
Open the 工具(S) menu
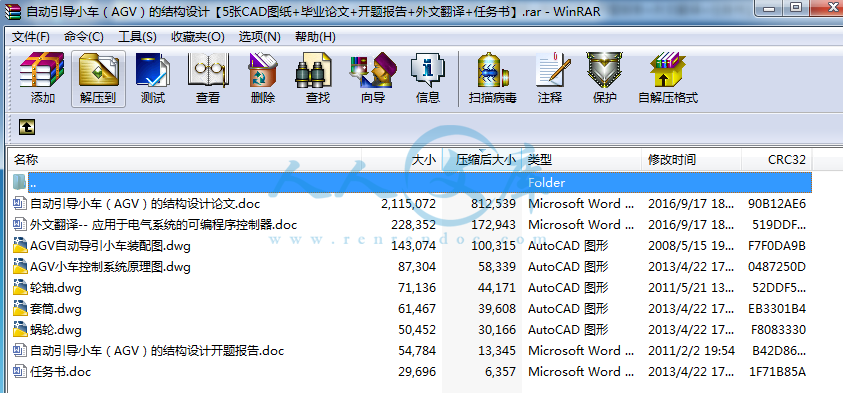pyautogui.click(x=137, y=37)
